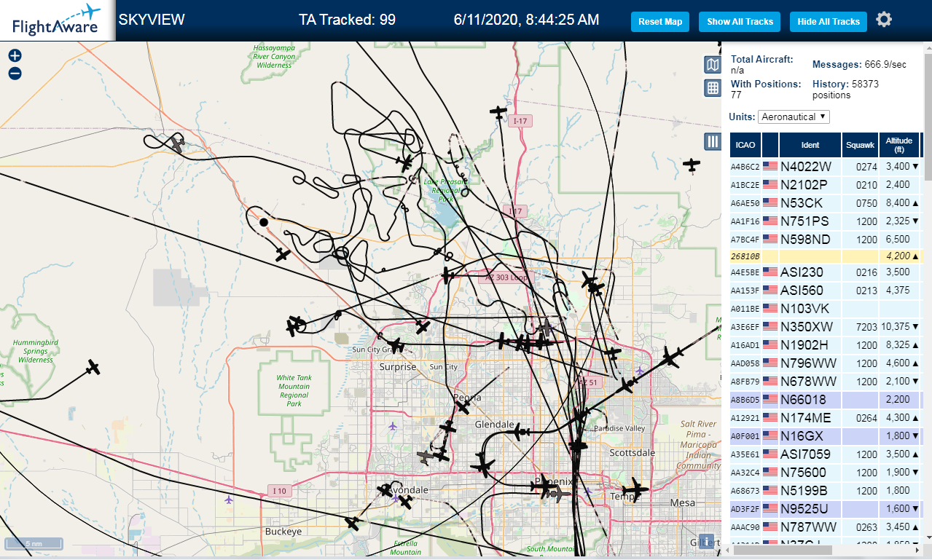This screenshot has width=932, height=560.
Task: Sort table by Ident column header
Action: coord(810,145)
